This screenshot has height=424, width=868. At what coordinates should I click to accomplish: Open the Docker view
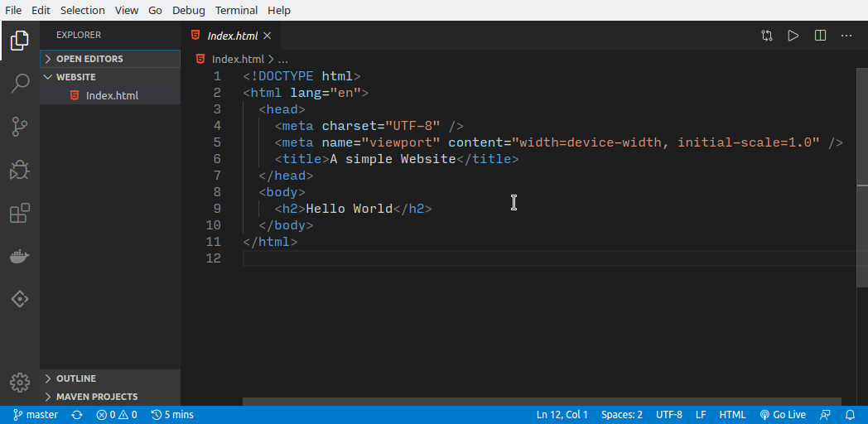click(20, 256)
